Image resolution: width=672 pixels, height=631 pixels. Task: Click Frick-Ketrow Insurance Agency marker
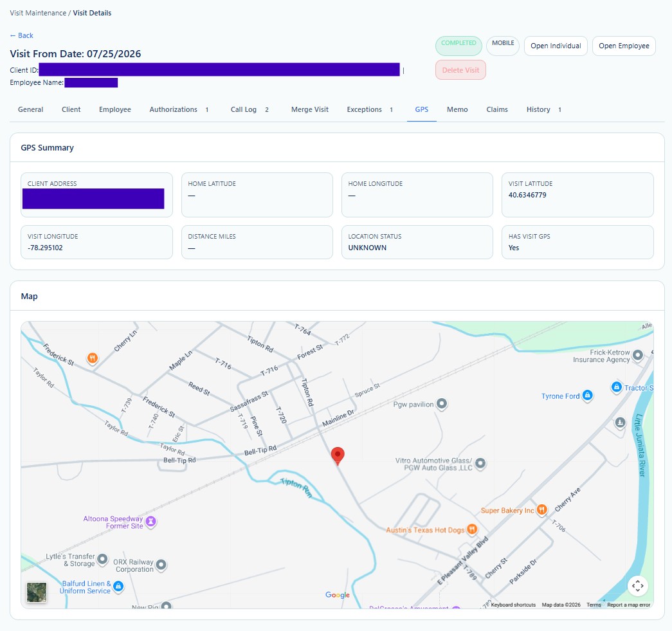pos(638,355)
